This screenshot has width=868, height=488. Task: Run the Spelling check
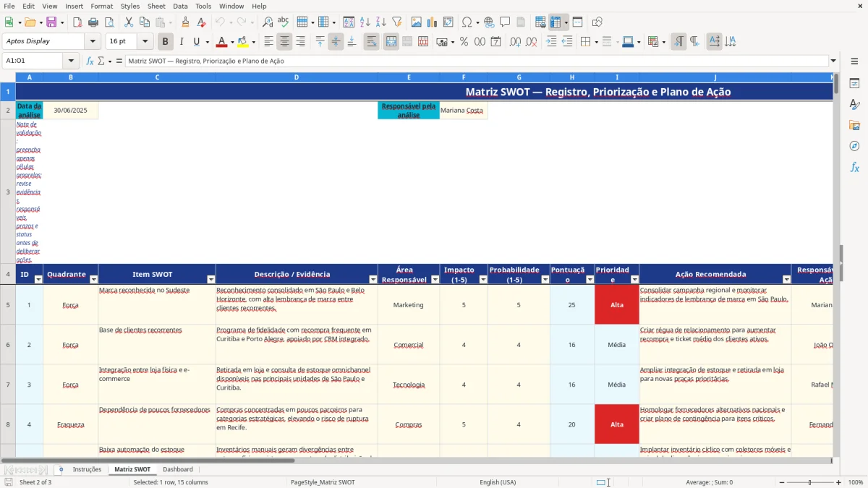coord(283,22)
